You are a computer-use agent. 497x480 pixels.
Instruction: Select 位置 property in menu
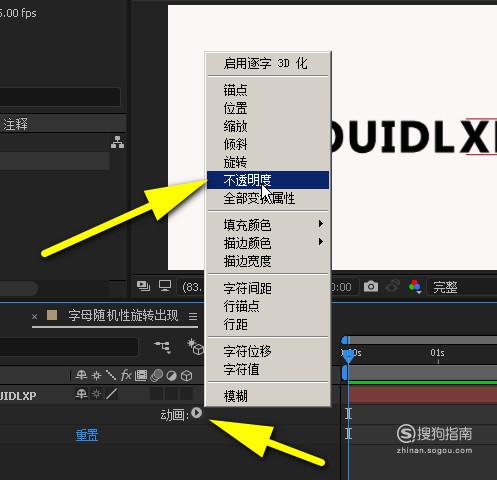point(268,108)
